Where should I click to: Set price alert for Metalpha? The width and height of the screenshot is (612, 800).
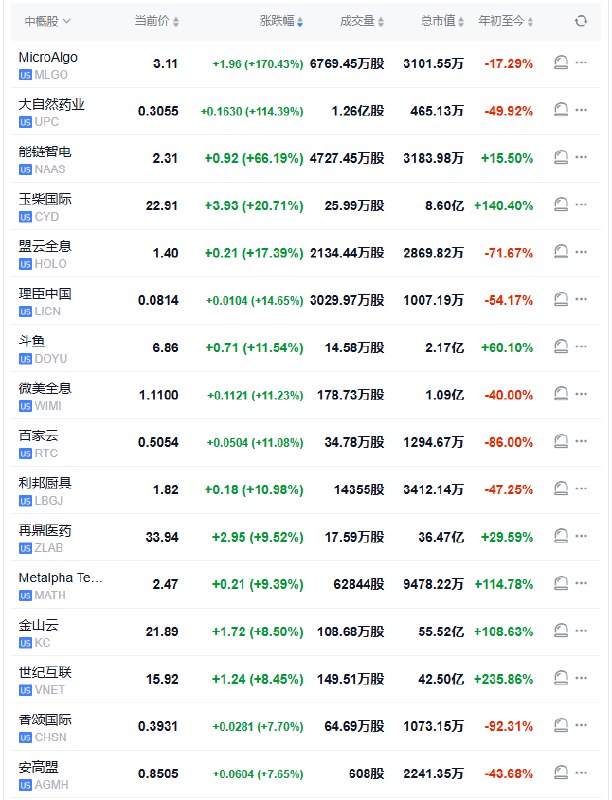click(x=560, y=583)
